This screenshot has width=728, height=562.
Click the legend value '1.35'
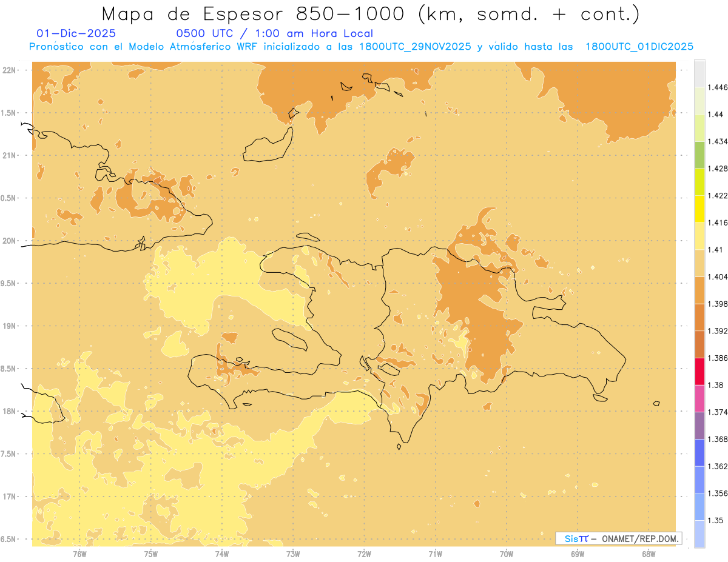716,520
